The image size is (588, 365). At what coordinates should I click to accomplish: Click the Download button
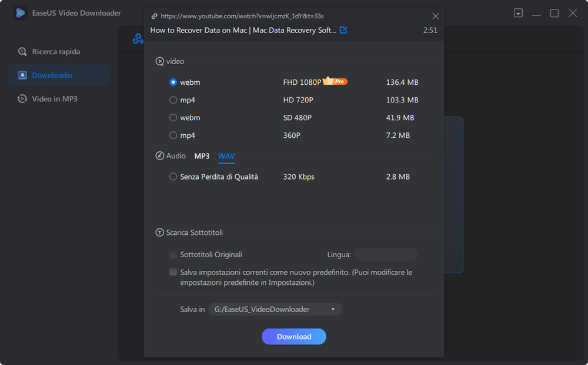[x=293, y=336]
